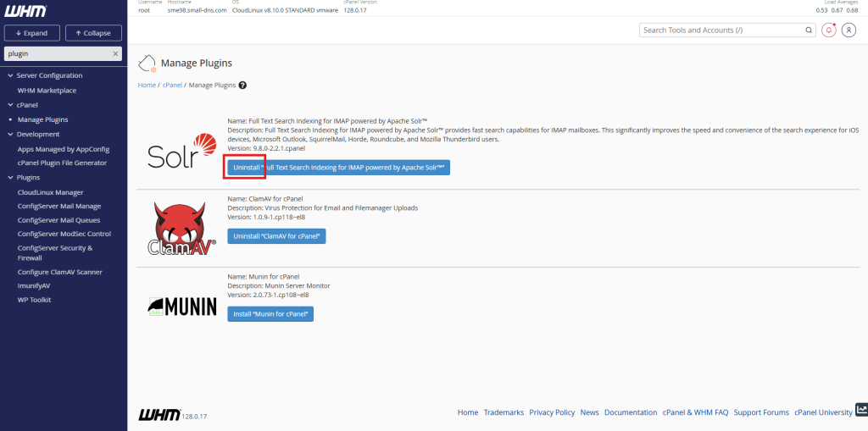Click Manage Plugins page heading
868x431 pixels.
pos(197,63)
